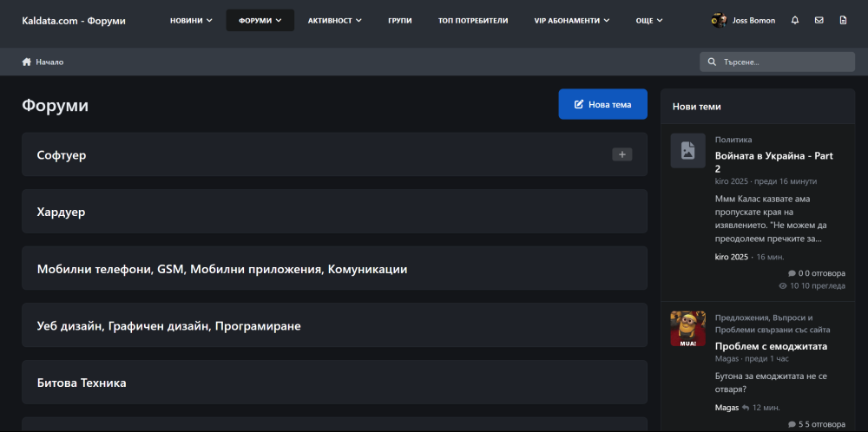Click the 10 10 прегледа count
The image size is (868, 432).
point(818,286)
